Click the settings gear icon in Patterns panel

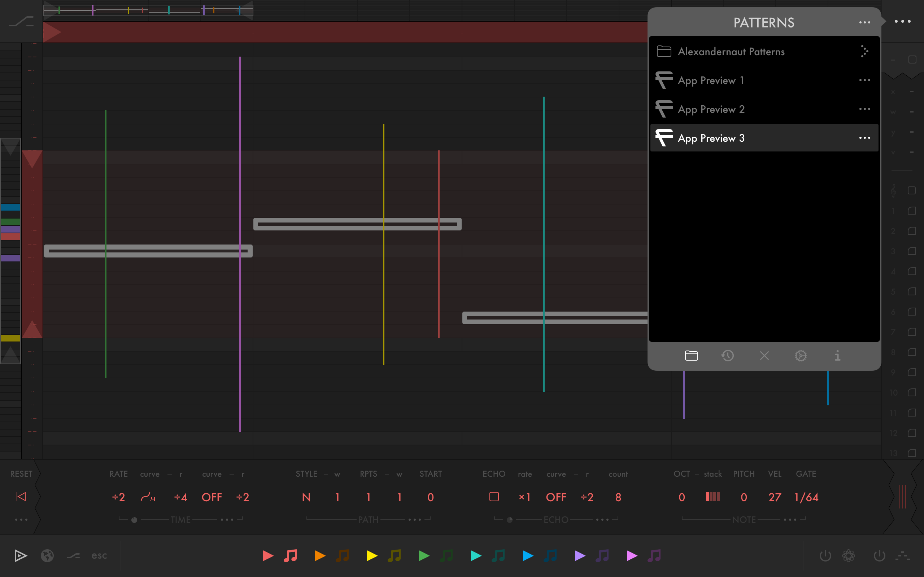(x=801, y=356)
